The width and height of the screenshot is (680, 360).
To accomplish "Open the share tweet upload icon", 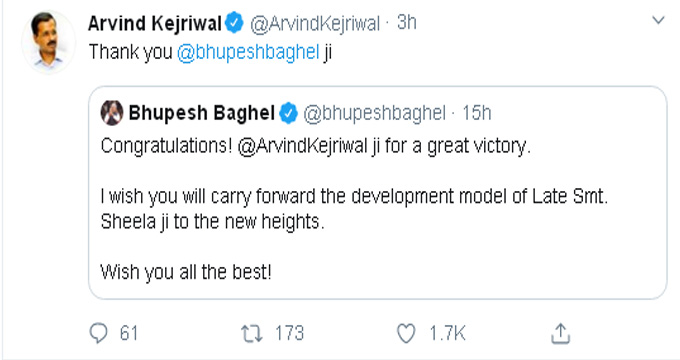I will pyautogui.click(x=560, y=334).
